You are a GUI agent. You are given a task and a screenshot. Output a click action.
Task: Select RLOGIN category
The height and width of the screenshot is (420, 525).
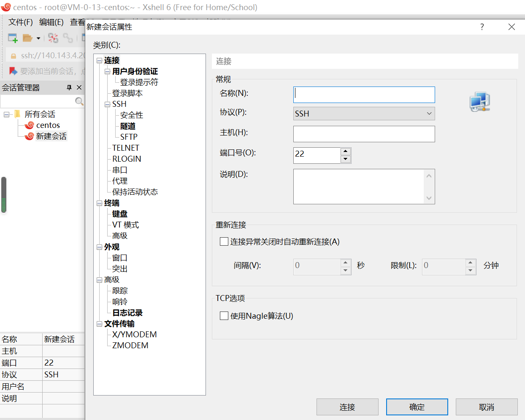click(127, 159)
